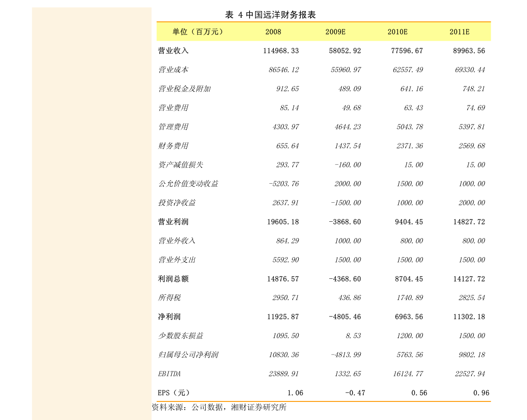Click the value 11925.87
This screenshot has width=527, height=420.
click(x=283, y=317)
